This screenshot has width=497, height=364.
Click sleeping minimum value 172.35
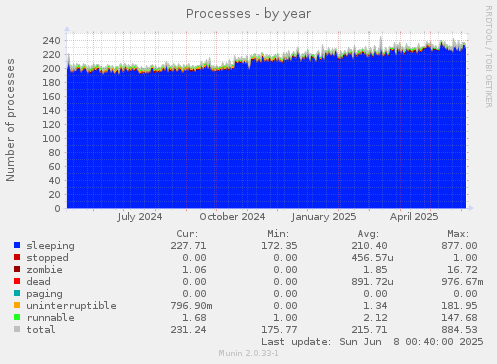[279, 246]
